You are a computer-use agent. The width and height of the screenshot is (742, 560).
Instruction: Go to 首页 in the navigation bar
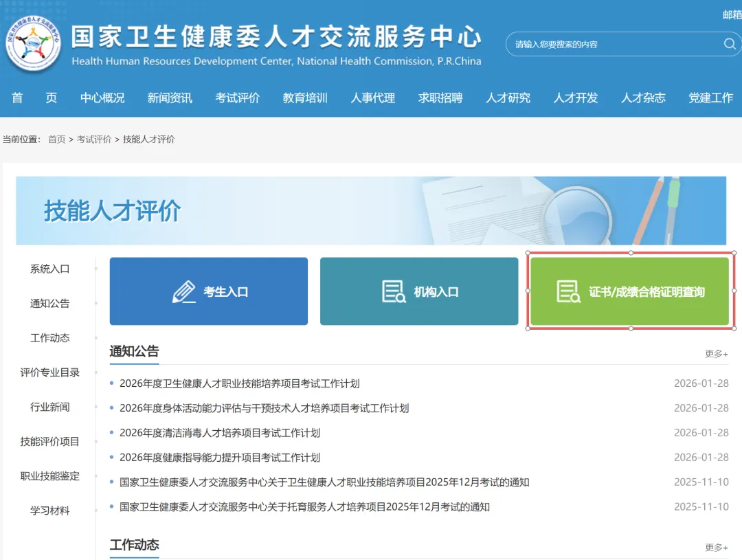tap(34, 98)
